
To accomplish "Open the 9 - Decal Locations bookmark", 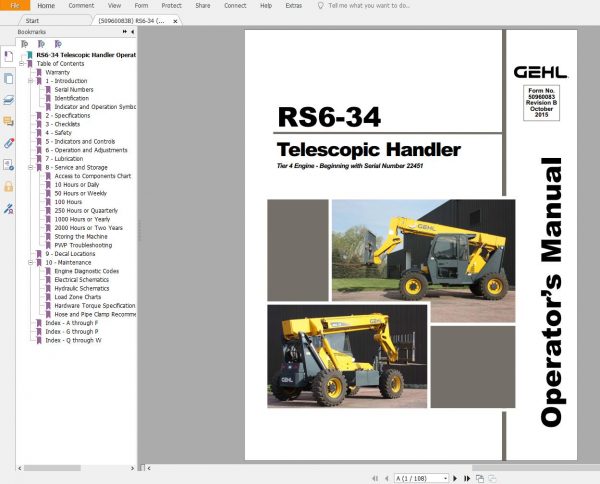I will pyautogui.click(x=70, y=254).
